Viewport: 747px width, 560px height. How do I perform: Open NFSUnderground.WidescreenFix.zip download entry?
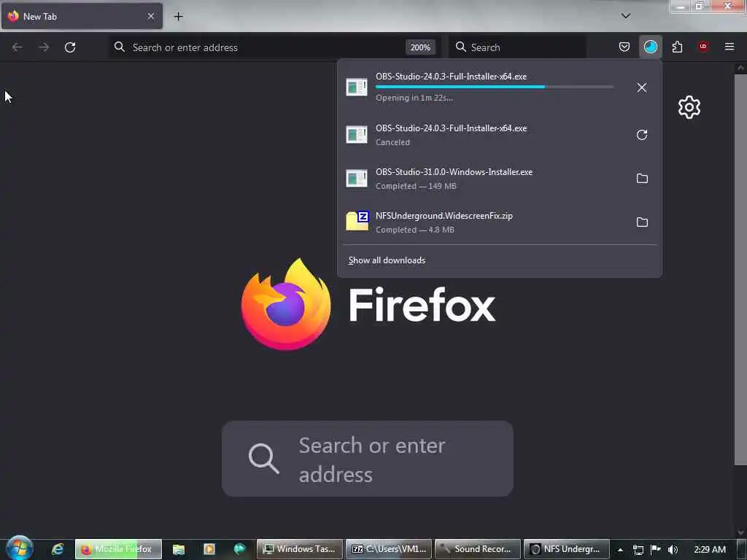coord(485,222)
